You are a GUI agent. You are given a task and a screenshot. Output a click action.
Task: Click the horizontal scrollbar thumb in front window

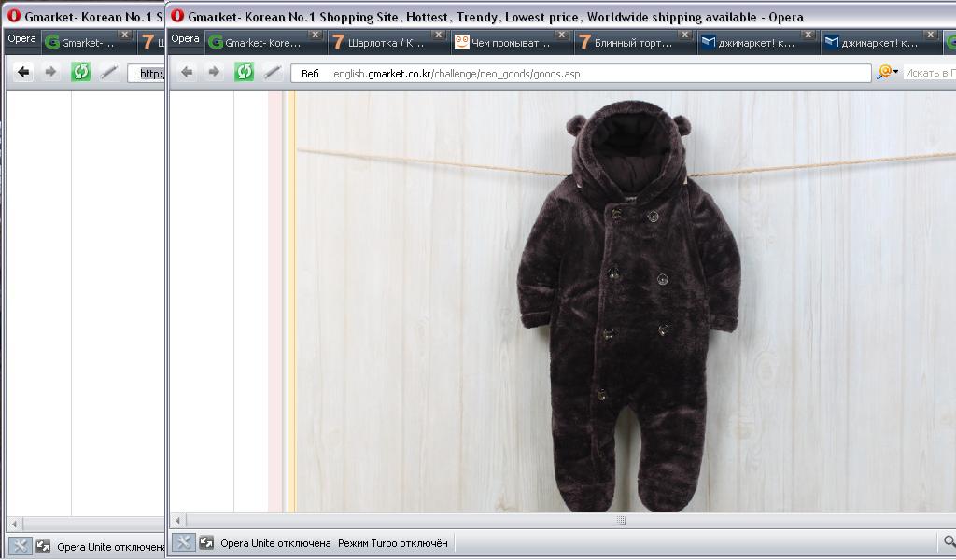pos(621,521)
